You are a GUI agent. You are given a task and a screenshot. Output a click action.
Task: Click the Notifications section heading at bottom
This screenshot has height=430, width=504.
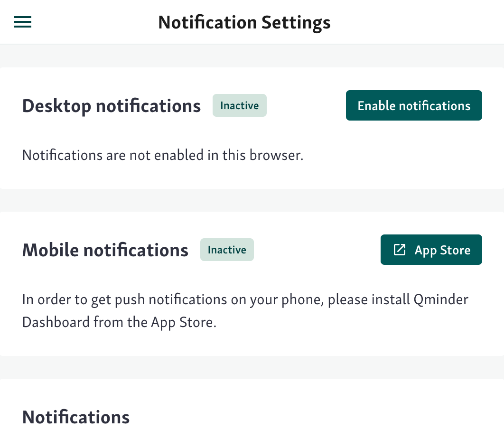(x=76, y=417)
